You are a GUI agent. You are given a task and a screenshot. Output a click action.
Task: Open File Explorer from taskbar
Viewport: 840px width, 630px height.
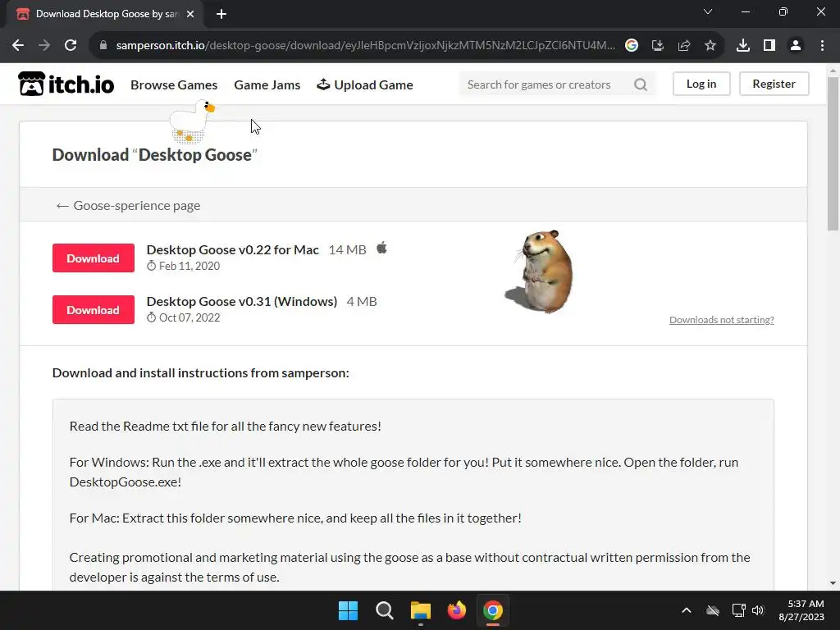click(x=421, y=610)
